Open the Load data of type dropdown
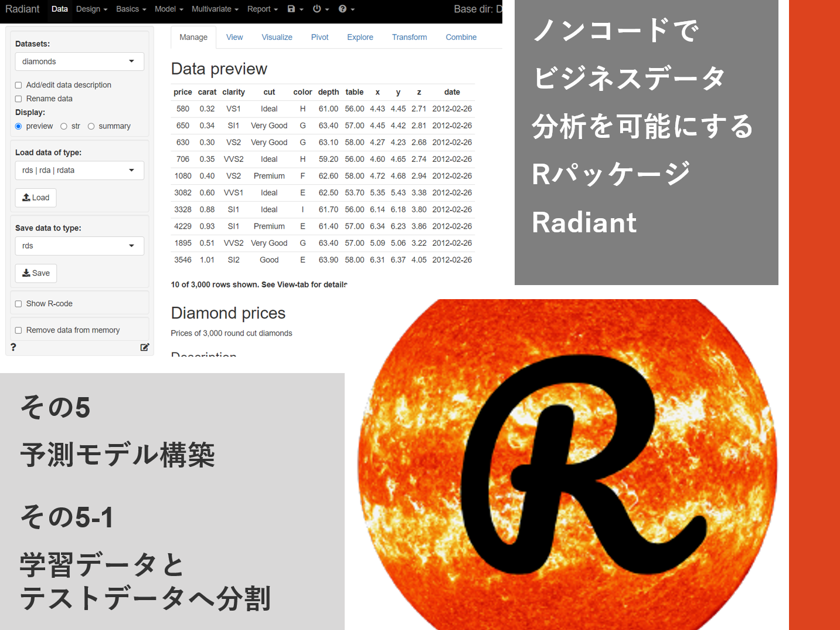 click(79, 170)
